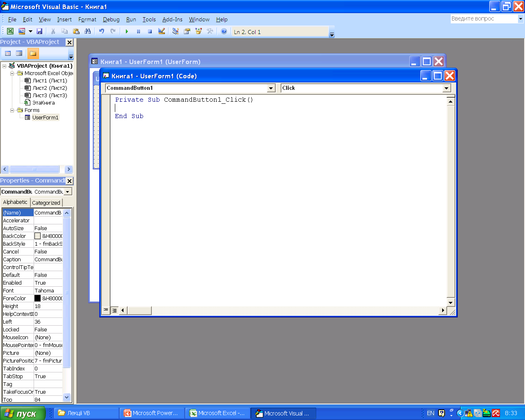Toggle Design Mode icon in toolbar
Viewport: 525px width, 420px height.
point(162,31)
